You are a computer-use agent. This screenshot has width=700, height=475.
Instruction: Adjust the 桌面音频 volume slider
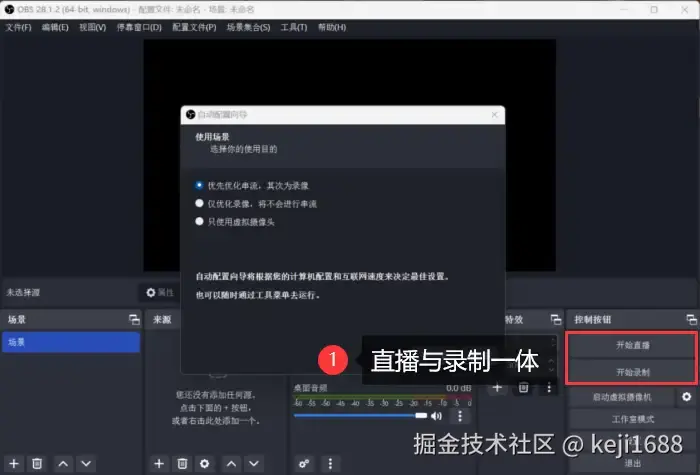coord(360,415)
